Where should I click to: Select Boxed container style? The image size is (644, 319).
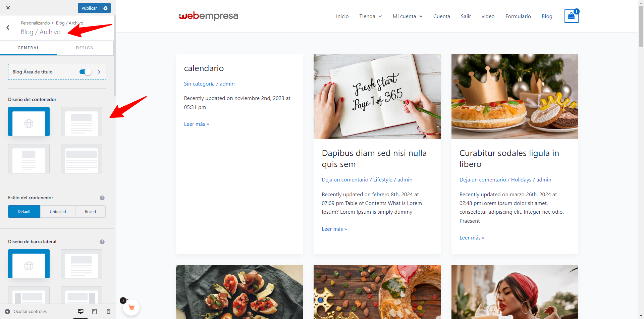pos(90,212)
